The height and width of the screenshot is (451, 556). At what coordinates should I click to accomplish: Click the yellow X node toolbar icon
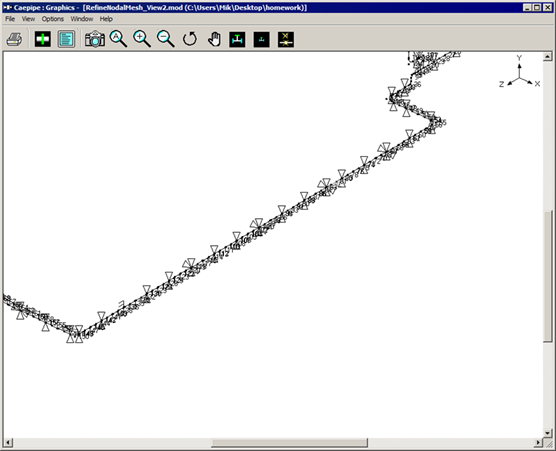286,39
